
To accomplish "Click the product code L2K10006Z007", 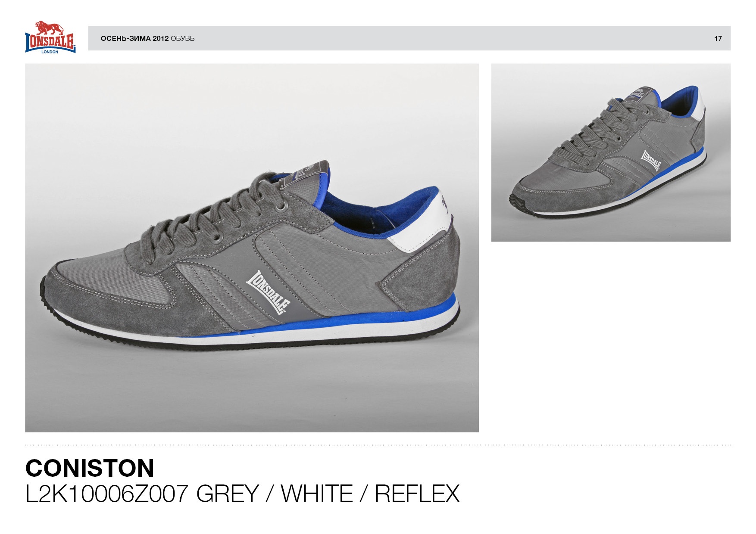I will click(107, 494).
